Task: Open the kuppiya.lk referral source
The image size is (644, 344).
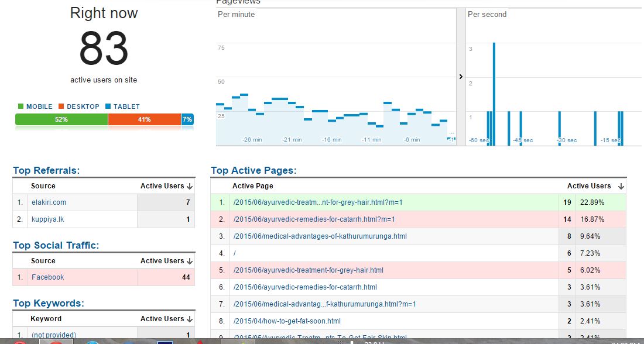Action: click(47, 219)
